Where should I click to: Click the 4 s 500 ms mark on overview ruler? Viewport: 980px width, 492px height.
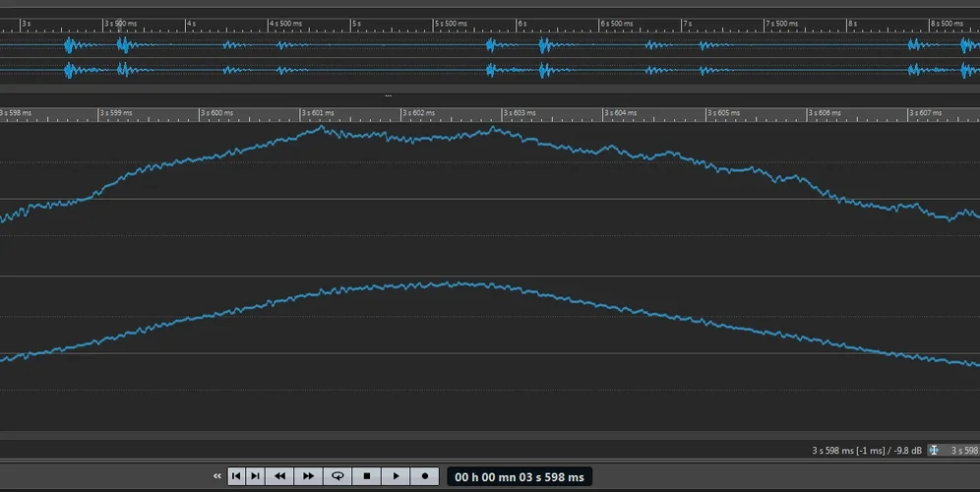[x=284, y=22]
